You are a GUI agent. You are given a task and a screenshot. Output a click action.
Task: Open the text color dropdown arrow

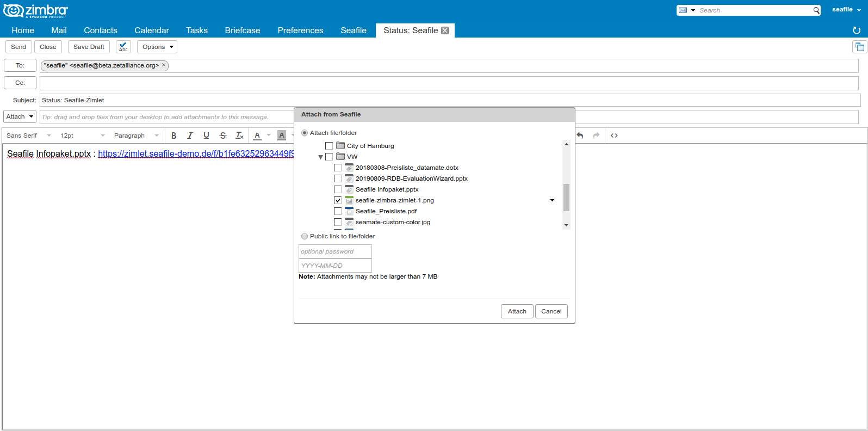coord(269,136)
